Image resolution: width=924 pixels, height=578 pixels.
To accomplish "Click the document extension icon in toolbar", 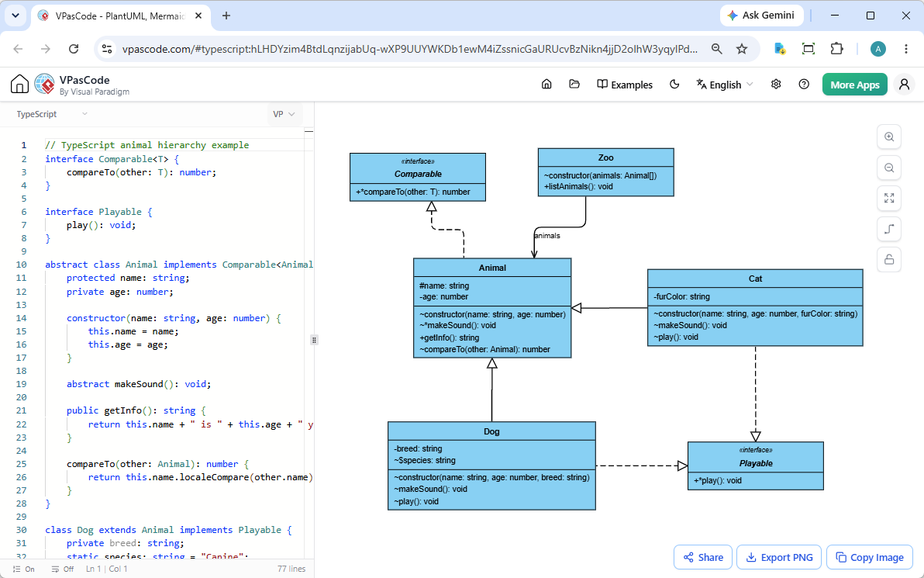I will (x=780, y=49).
